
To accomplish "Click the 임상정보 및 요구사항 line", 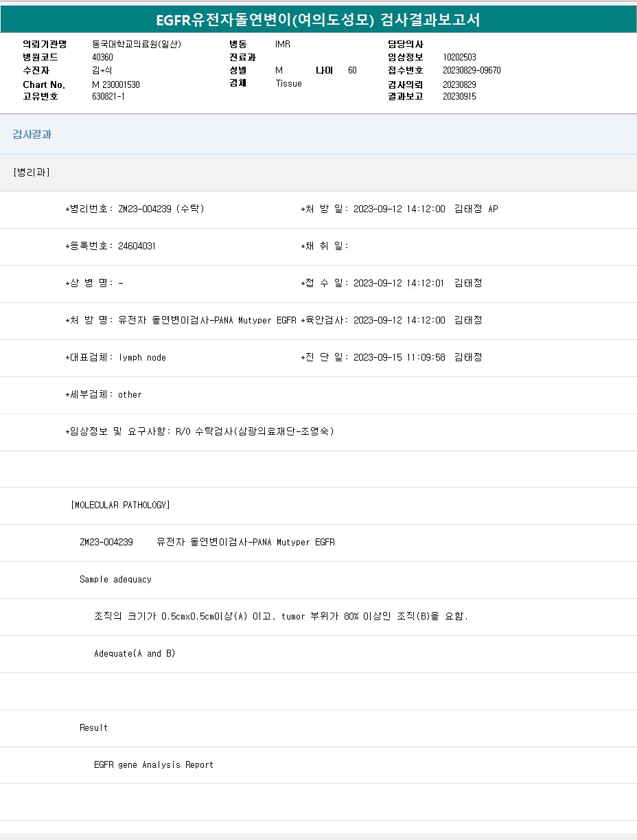I will [200, 431].
